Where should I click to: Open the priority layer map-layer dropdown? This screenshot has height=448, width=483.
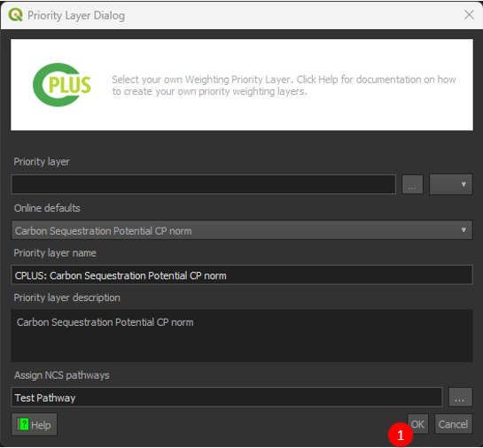(x=451, y=184)
